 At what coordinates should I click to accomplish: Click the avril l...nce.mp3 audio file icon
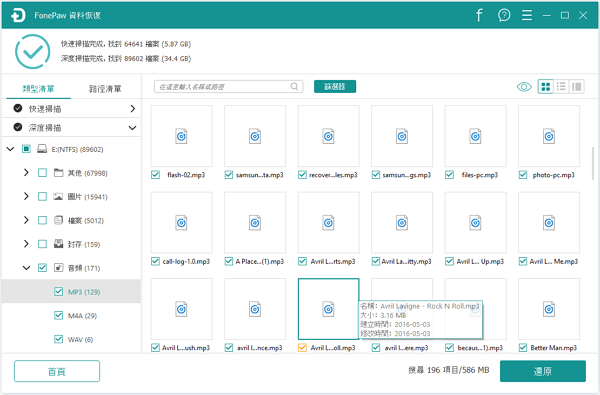point(255,309)
